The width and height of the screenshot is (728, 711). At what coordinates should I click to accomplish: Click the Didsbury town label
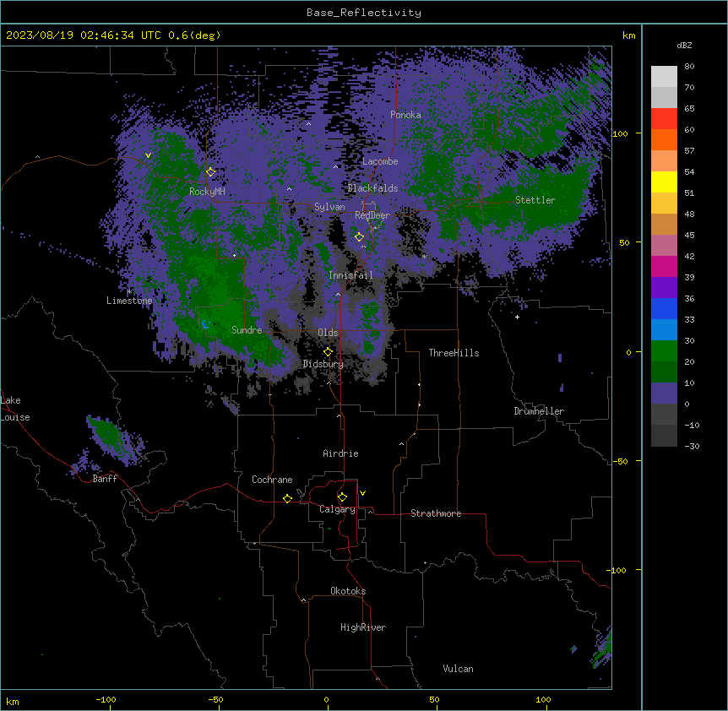coord(323,364)
